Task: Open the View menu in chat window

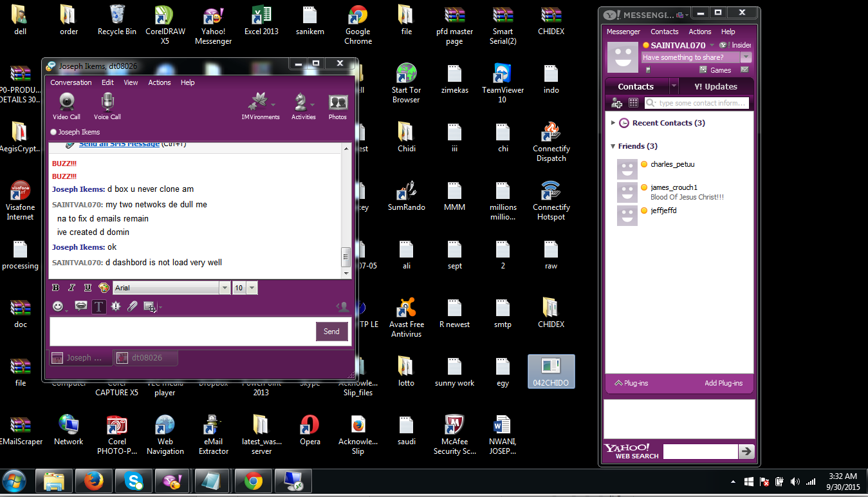Action: click(x=131, y=82)
